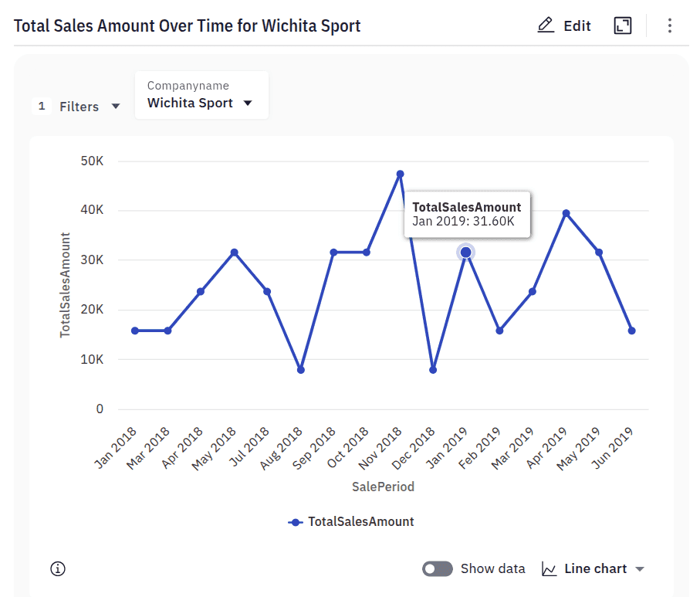
Task: Click the tooltip showing Jan 2019: 31.60K
Action: 466,215
